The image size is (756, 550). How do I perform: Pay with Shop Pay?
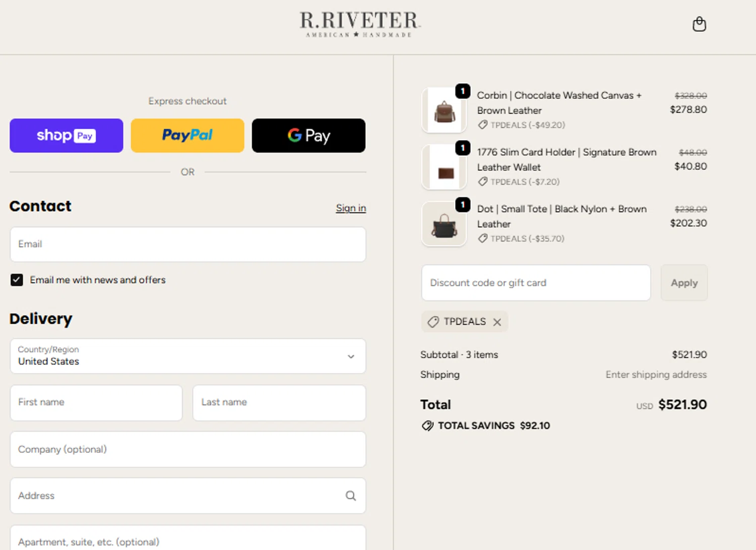pyautogui.click(x=67, y=136)
